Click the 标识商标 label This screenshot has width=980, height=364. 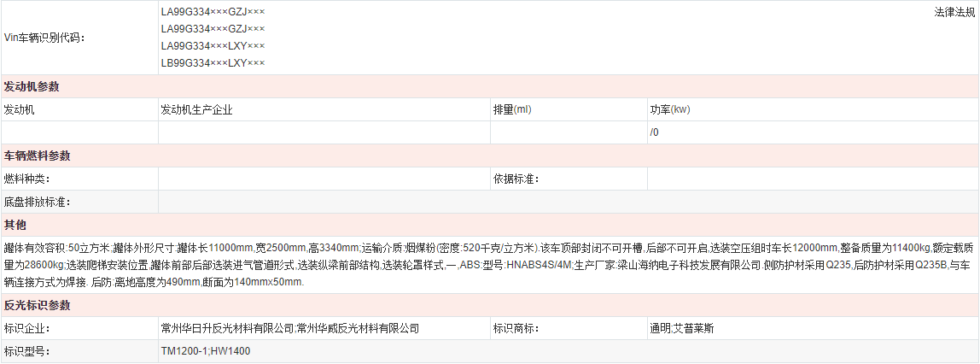(x=516, y=328)
